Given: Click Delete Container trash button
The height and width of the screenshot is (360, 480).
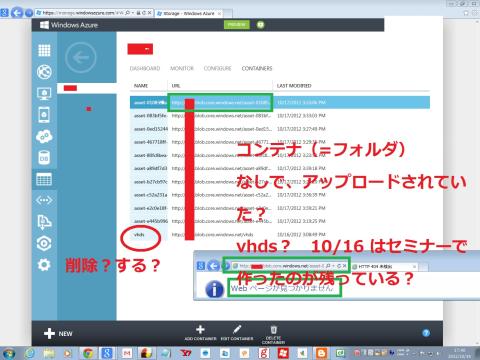Looking at the screenshot, I should (273, 335).
